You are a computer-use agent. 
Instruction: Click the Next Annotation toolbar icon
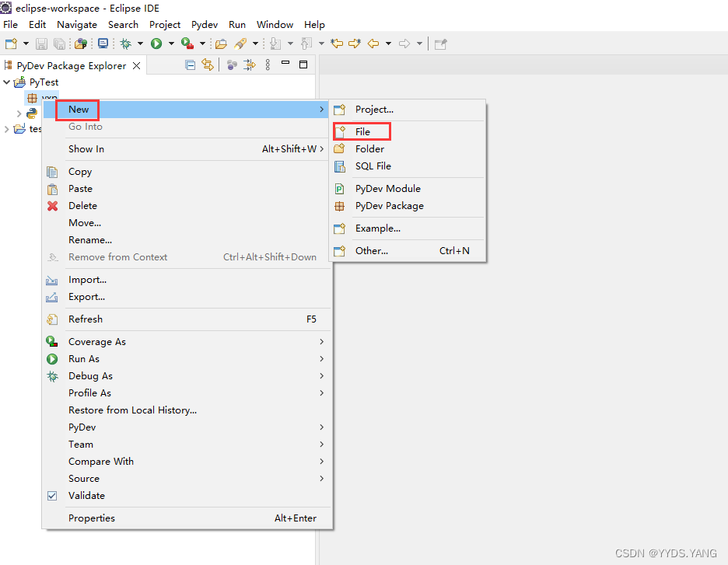point(275,44)
